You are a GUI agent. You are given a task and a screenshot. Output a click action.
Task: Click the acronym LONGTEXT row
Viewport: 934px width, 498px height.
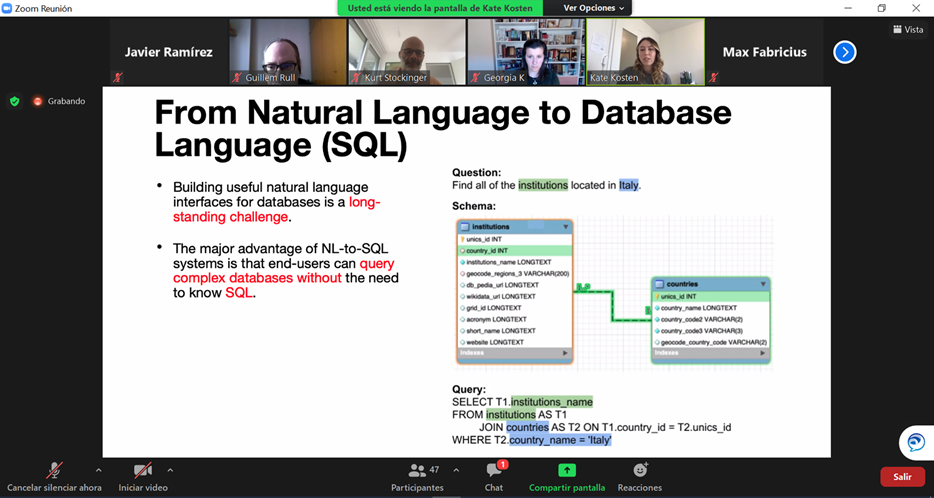coord(515,319)
